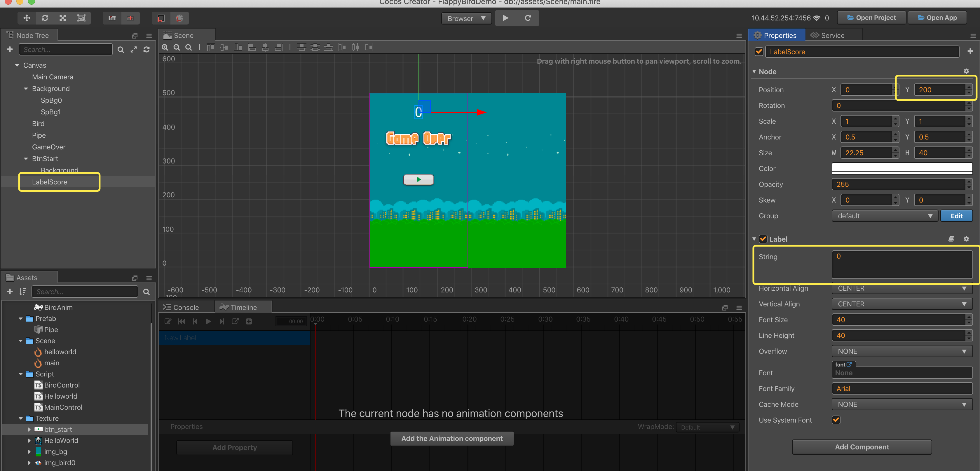Image resolution: width=980 pixels, height=471 pixels.
Task: Open the node Color swatch
Action: pos(902,168)
